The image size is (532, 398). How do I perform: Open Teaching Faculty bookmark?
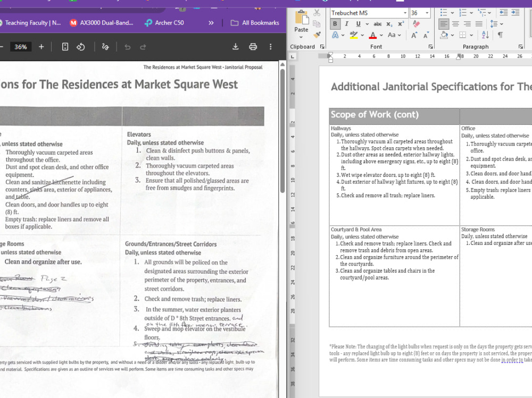coord(31,23)
